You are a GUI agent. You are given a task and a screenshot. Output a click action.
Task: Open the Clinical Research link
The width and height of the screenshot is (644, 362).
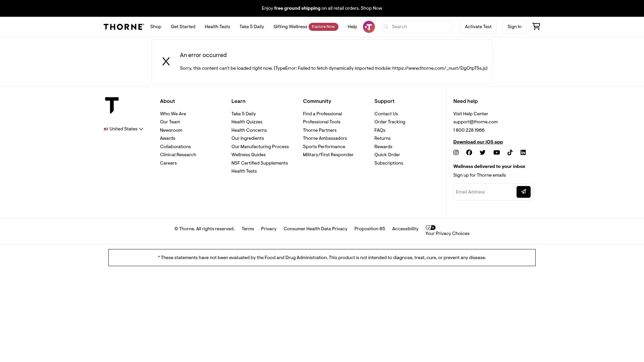[x=178, y=155]
